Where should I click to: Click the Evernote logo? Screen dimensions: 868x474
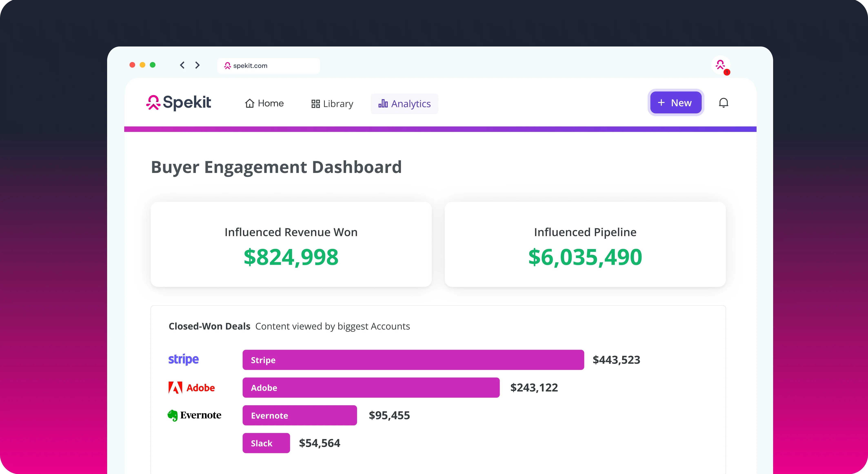click(194, 415)
